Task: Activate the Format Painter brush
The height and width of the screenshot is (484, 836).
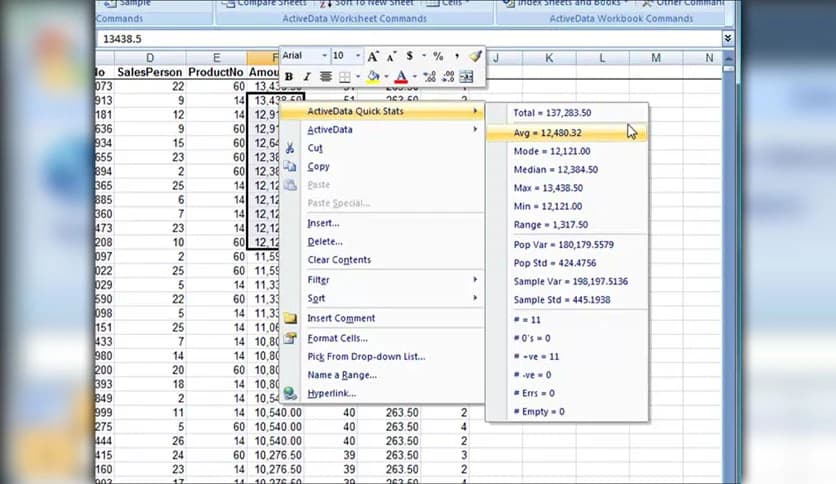Action: click(475, 55)
